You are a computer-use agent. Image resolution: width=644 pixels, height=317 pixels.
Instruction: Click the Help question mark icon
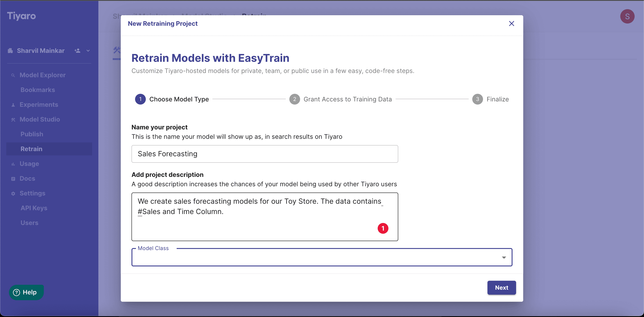tap(17, 292)
